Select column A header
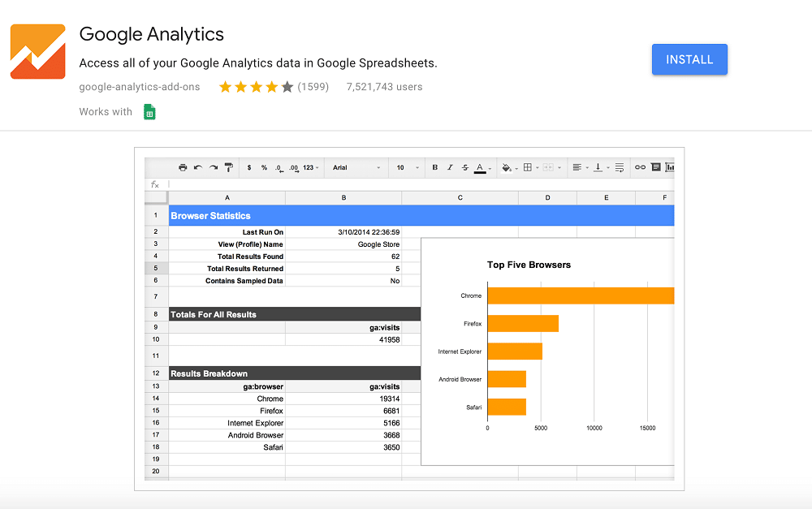This screenshot has width=812, height=509. tap(227, 198)
